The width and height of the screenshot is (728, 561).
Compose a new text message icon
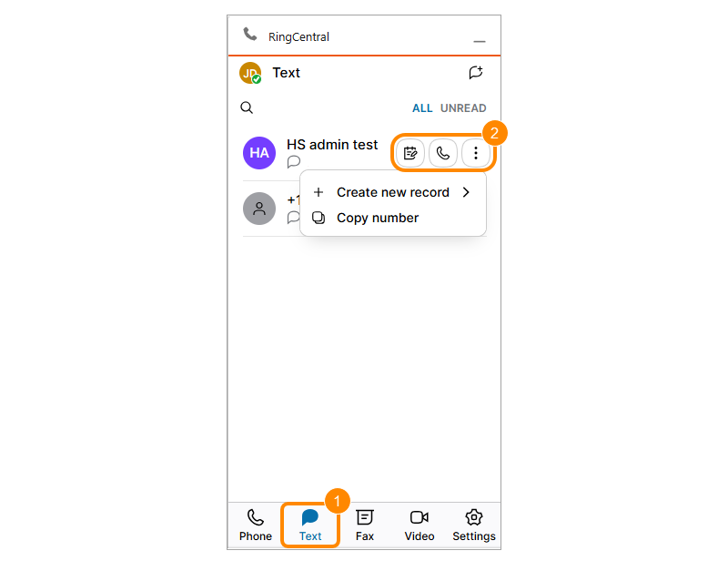pos(475,73)
